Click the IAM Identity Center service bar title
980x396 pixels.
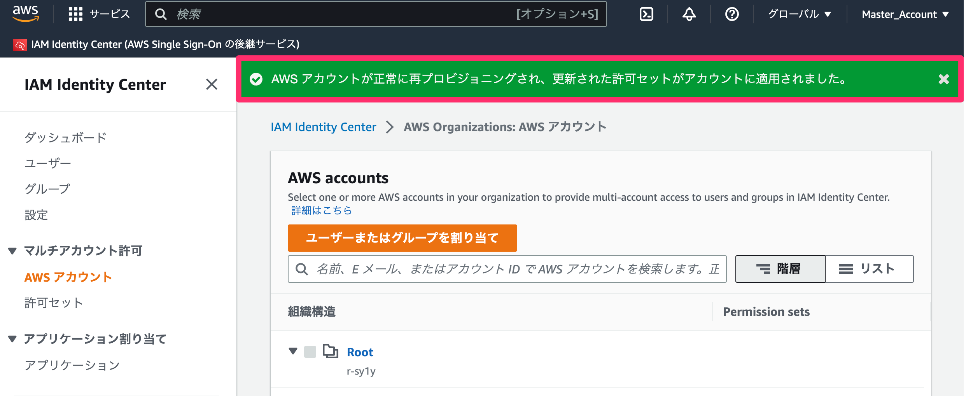165,44
